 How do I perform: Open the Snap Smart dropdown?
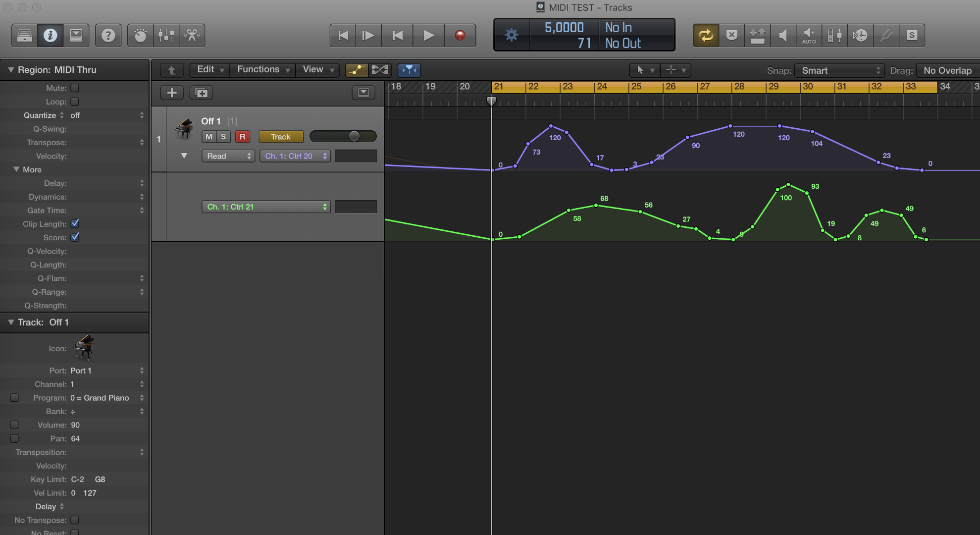tap(839, 70)
